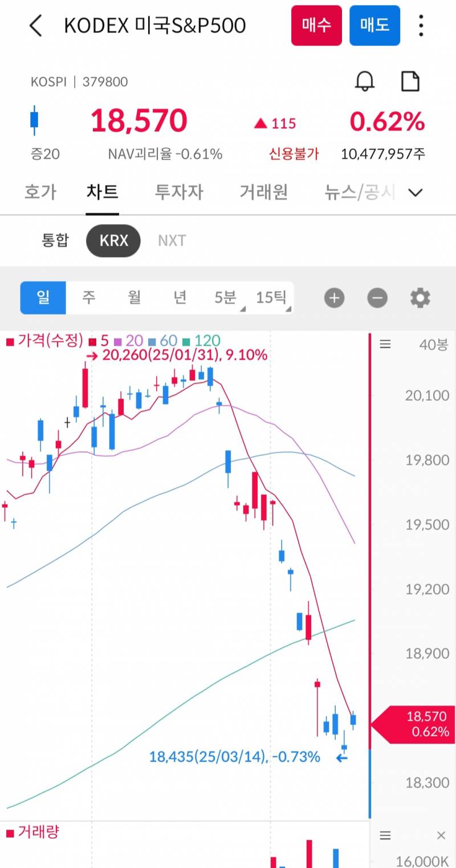Image resolution: width=456 pixels, height=868 pixels.
Task: Open price panel hamburger menu icon
Action: [x=385, y=344]
